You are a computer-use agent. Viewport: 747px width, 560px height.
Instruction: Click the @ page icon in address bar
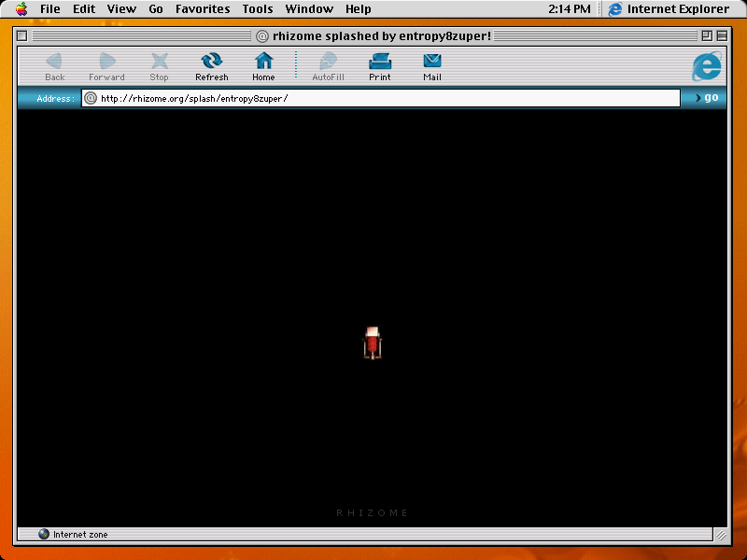tap(91, 98)
